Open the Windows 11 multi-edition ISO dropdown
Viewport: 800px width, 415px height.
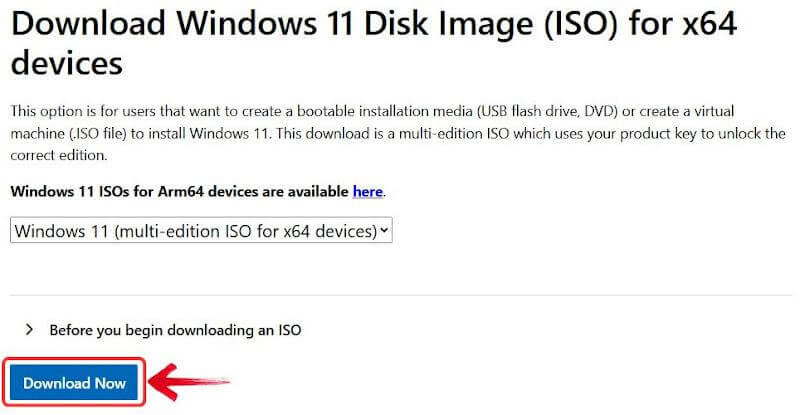pos(200,231)
